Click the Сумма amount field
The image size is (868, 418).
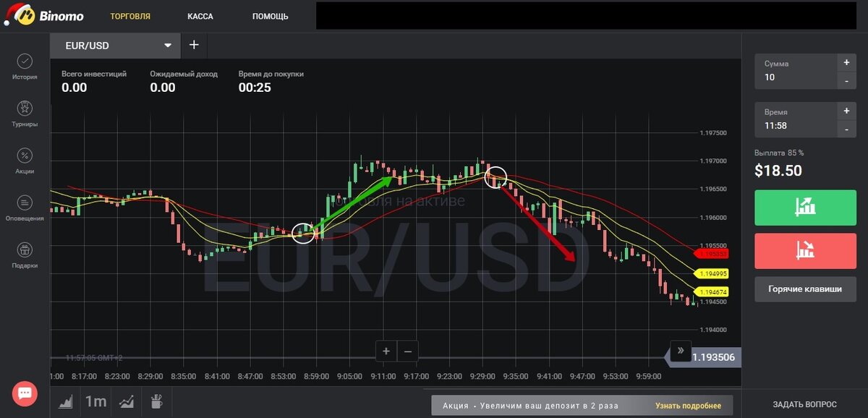(x=795, y=71)
